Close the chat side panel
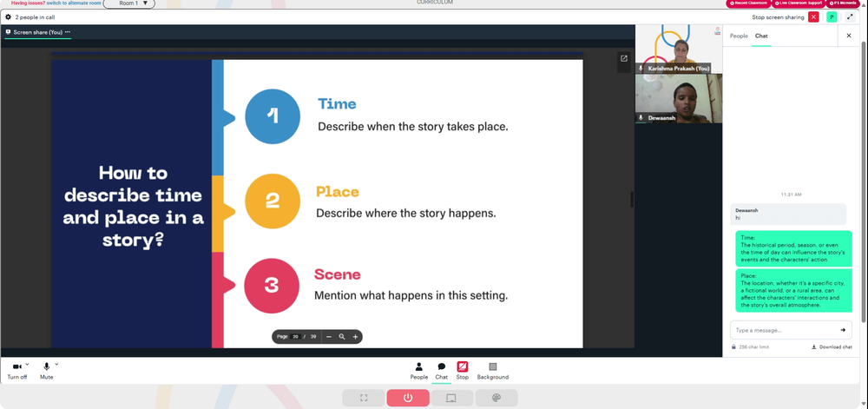 [x=849, y=36]
